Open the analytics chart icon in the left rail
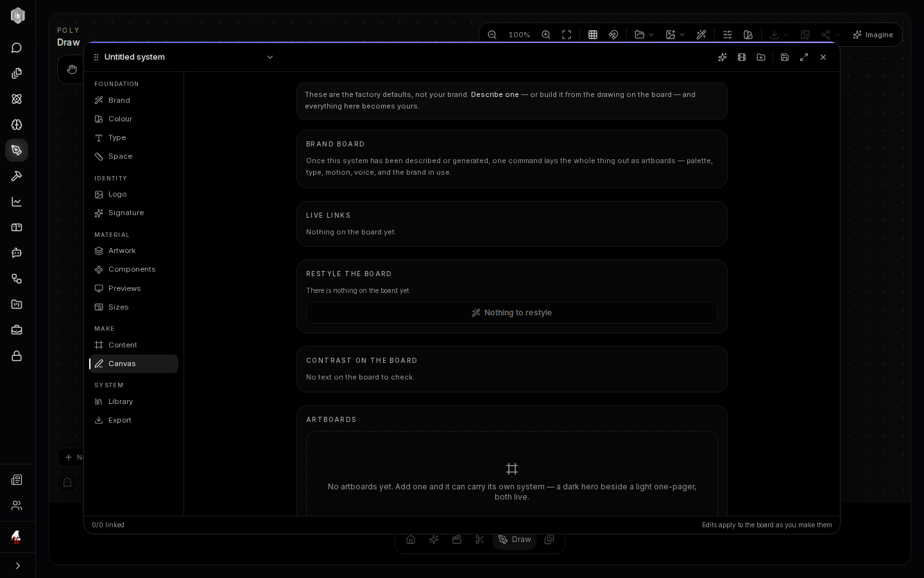Viewport: 924px width, 578px height. pos(17,202)
